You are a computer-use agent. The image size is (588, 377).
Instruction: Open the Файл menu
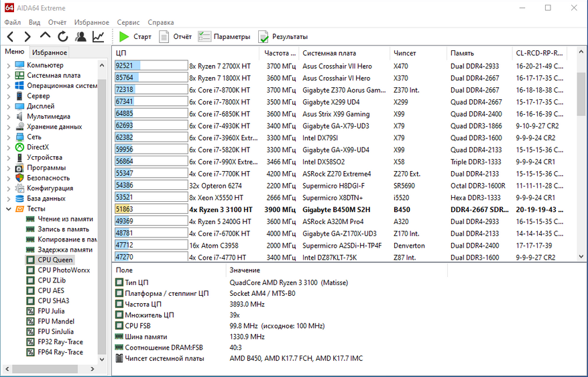click(x=13, y=23)
